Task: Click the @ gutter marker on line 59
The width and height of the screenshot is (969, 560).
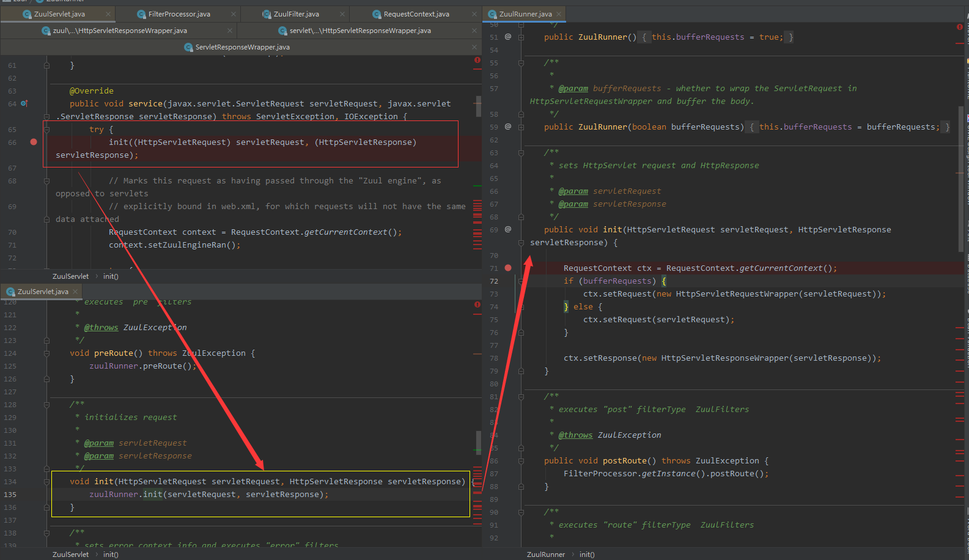Action: (x=508, y=127)
